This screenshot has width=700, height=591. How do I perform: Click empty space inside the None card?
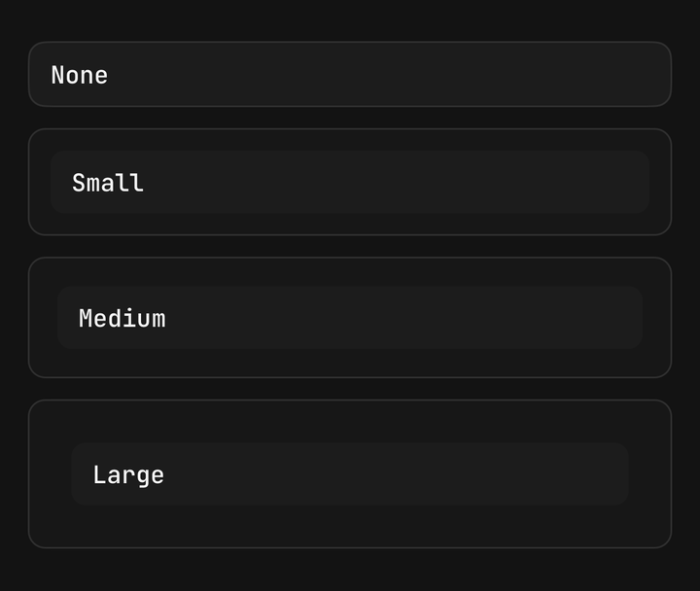[x=388, y=74]
